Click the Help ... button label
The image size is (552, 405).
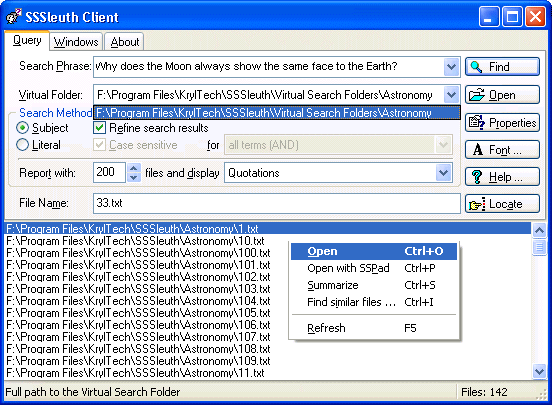click(x=506, y=177)
